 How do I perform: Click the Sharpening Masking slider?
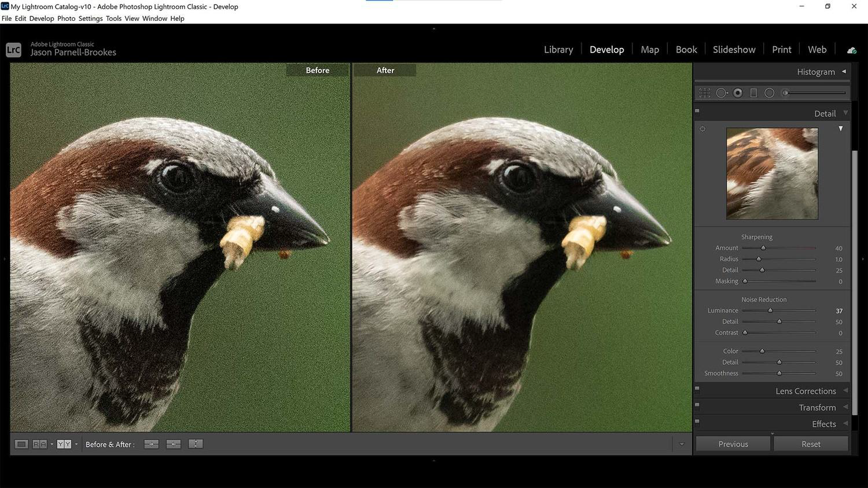(779, 282)
